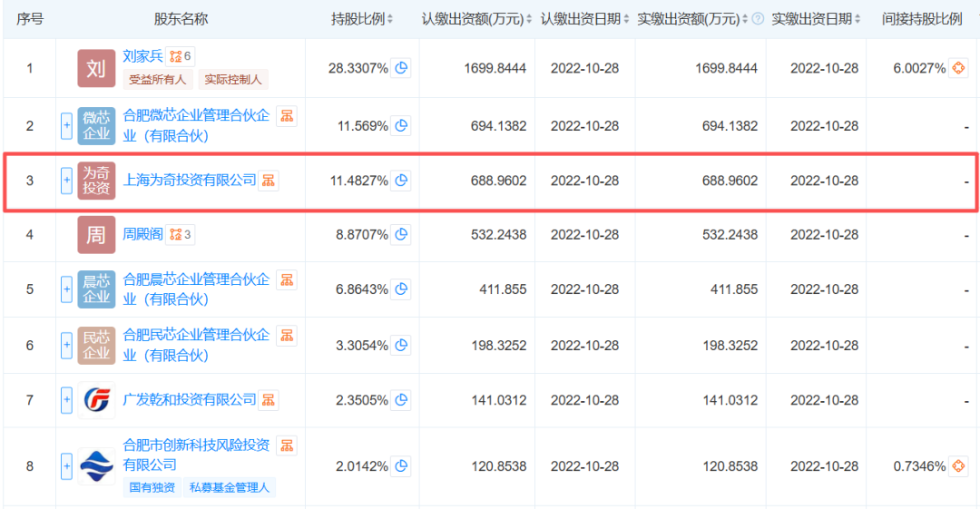
Task: Click the 私募基金管理人 tag
Action: (230, 487)
